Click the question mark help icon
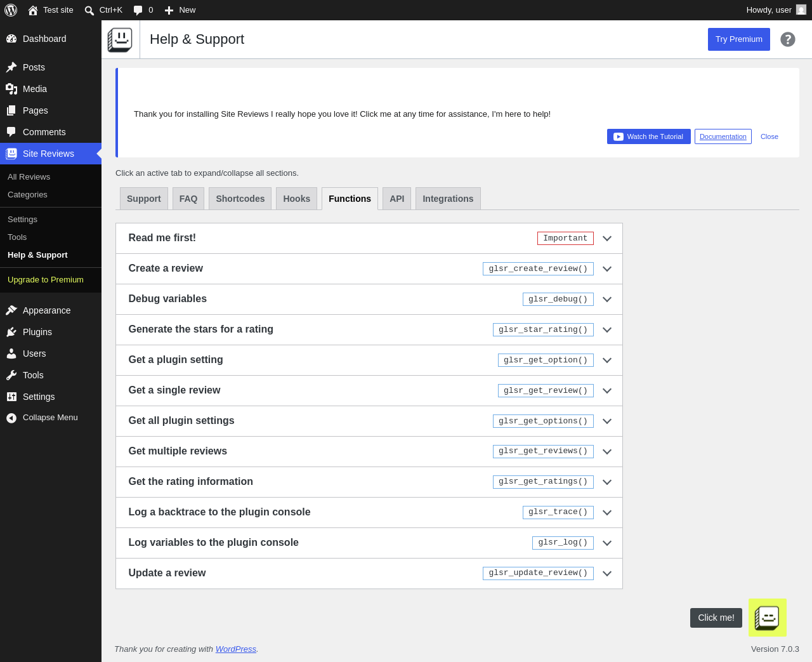The height and width of the screenshot is (662, 812). [788, 39]
